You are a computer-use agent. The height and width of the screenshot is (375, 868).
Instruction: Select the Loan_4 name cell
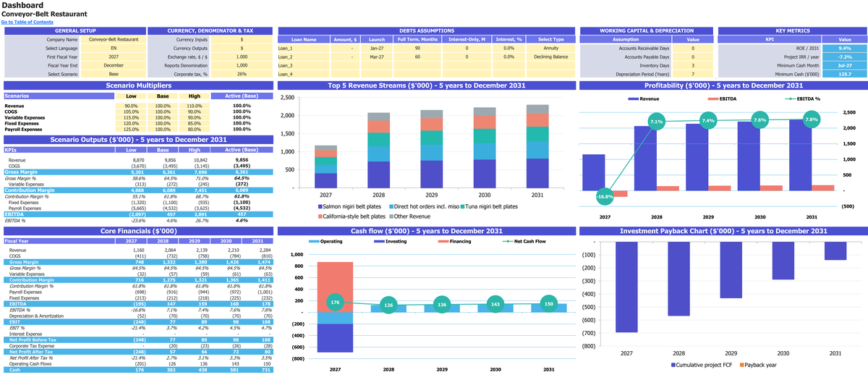304,74
